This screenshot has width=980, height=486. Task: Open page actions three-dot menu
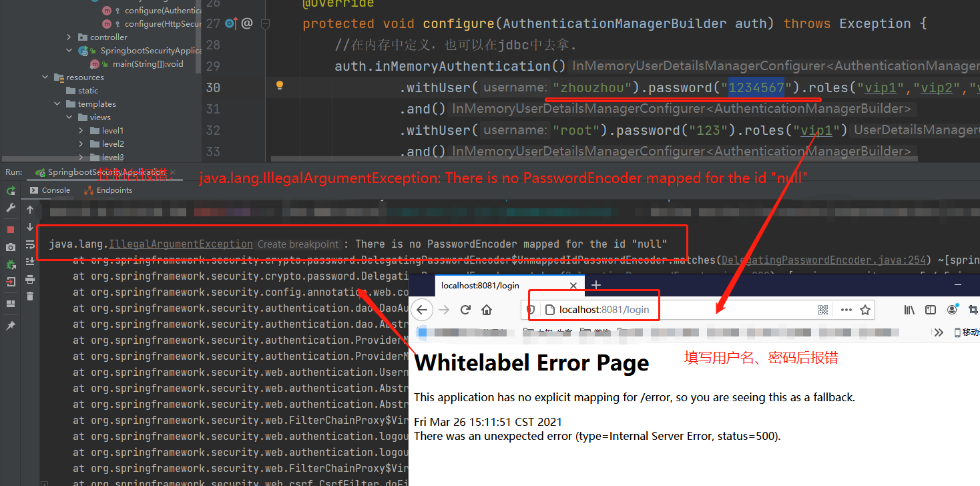846,310
